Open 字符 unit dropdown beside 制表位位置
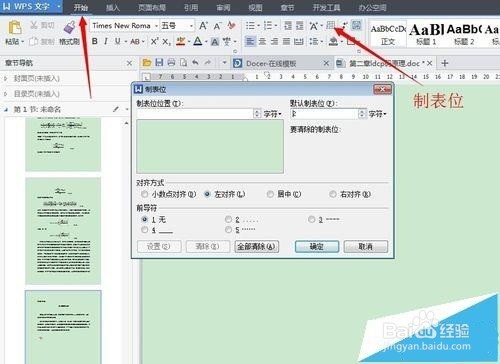Image resolution: width=500 pixels, height=364 pixels. click(273, 114)
